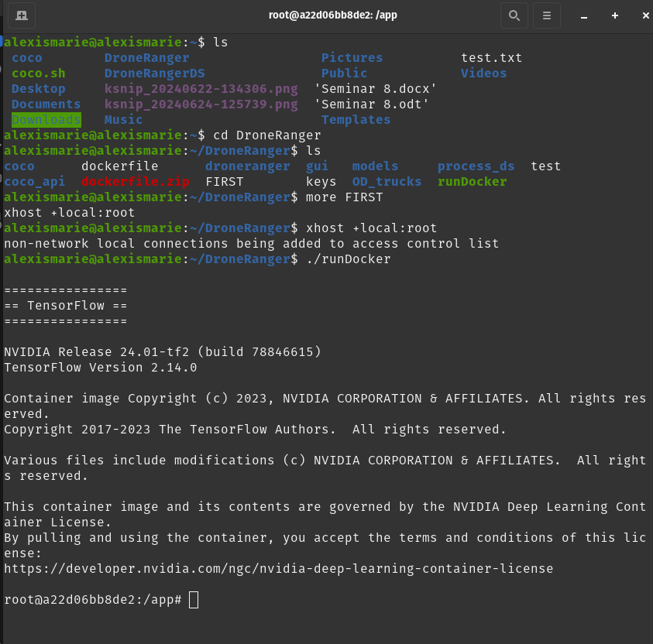Minimize the terminal window
This screenshot has width=653, height=644.
(x=584, y=15)
